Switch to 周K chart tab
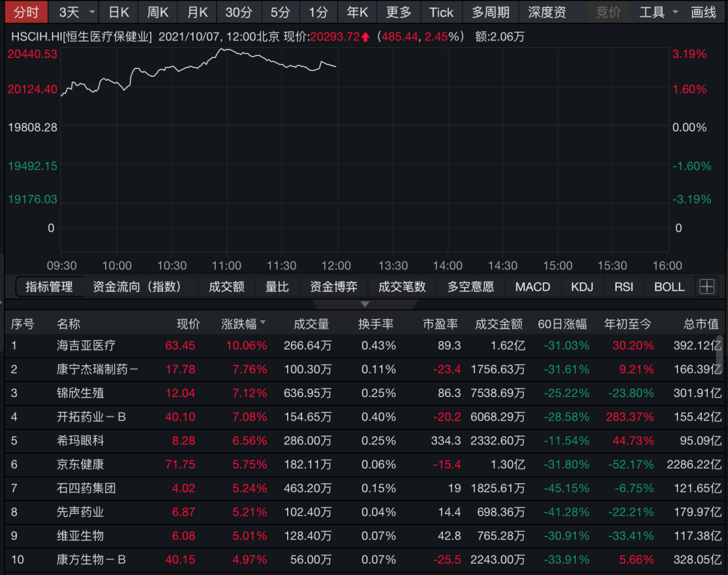 157,12
